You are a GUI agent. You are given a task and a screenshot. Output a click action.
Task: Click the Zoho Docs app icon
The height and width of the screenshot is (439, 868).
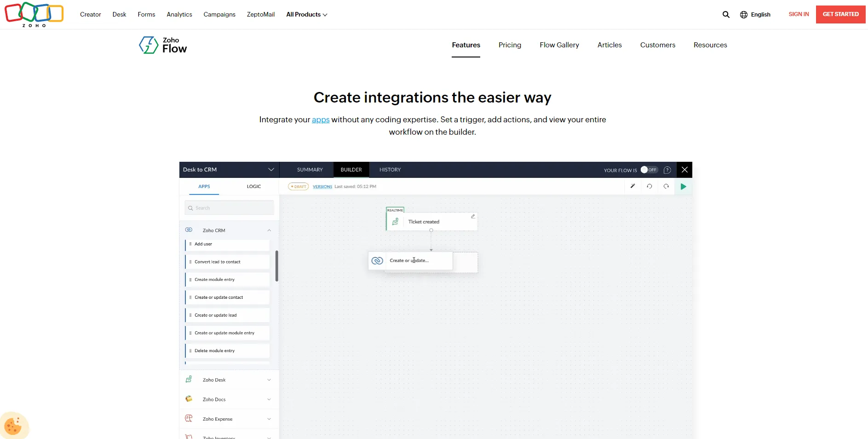(189, 399)
